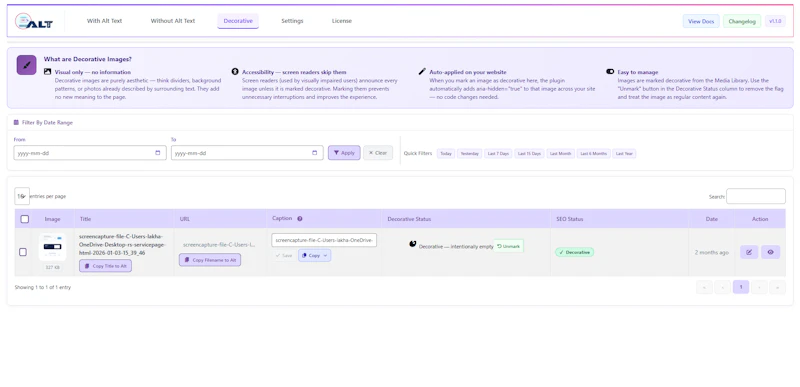
Task: Filter by Last Month
Action: pyautogui.click(x=561, y=153)
